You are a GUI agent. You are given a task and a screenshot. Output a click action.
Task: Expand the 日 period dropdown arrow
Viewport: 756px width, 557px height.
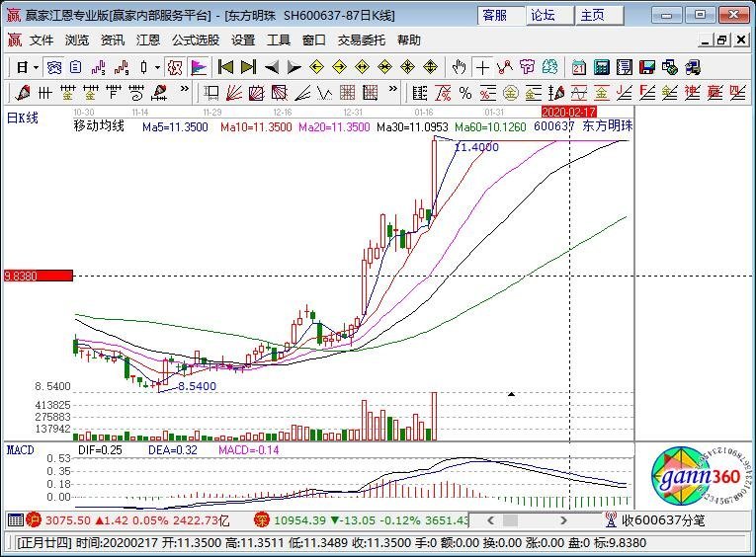(x=36, y=67)
